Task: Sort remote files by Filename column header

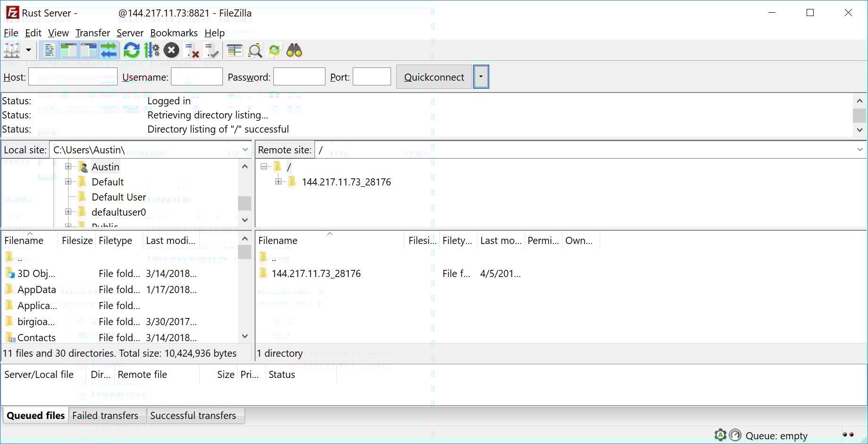Action: coord(330,241)
